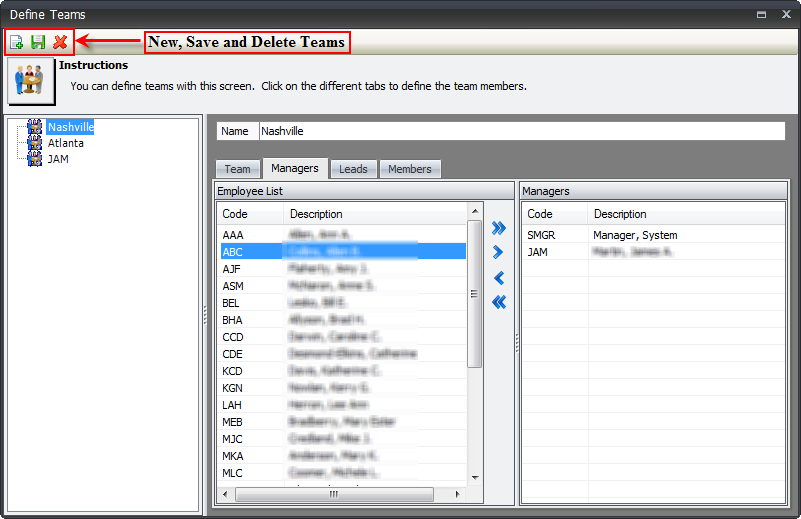Click the horizontal scrollbar right arrow
This screenshot has width=801, height=519.
coord(458,494)
